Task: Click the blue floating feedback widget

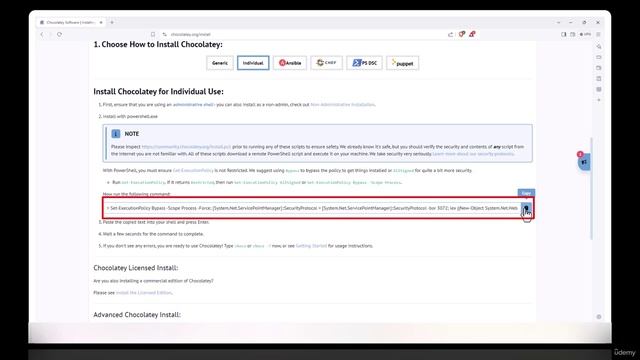Action: pyautogui.click(x=584, y=162)
